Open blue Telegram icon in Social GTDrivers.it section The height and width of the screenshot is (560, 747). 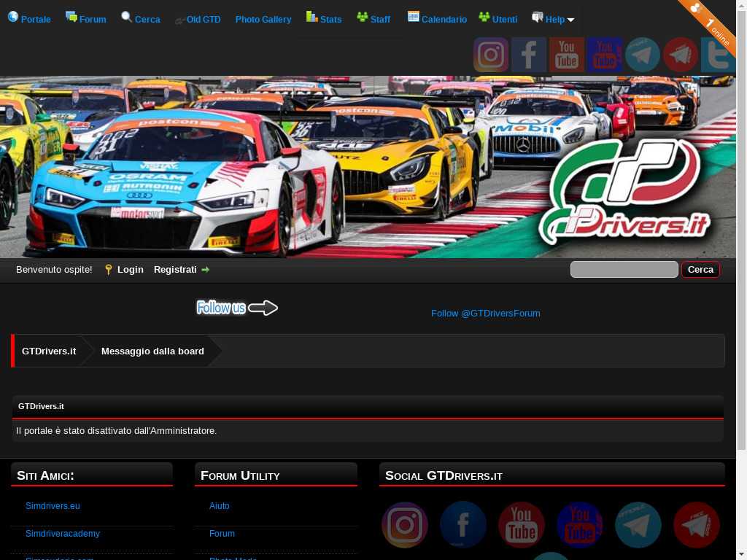click(638, 525)
